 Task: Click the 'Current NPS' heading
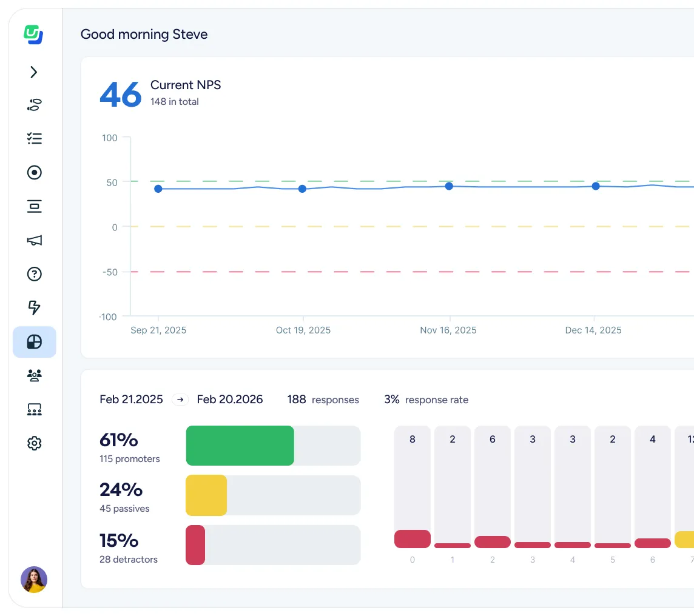pos(186,85)
